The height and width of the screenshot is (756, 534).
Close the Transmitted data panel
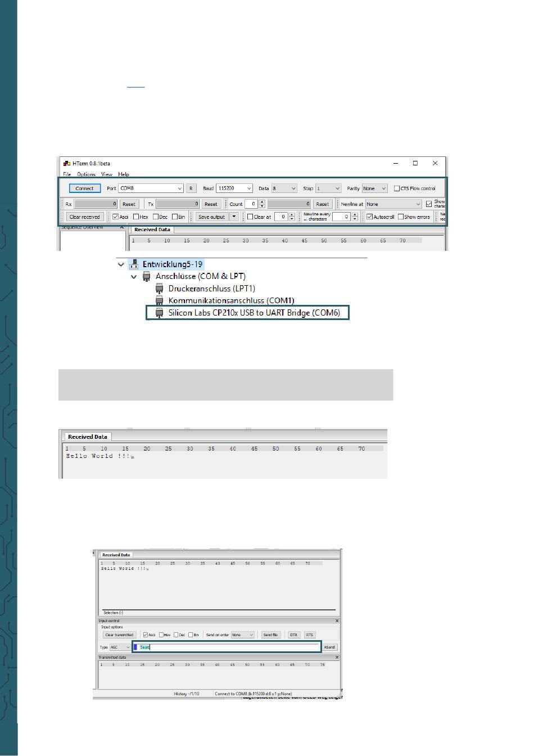coord(337,657)
